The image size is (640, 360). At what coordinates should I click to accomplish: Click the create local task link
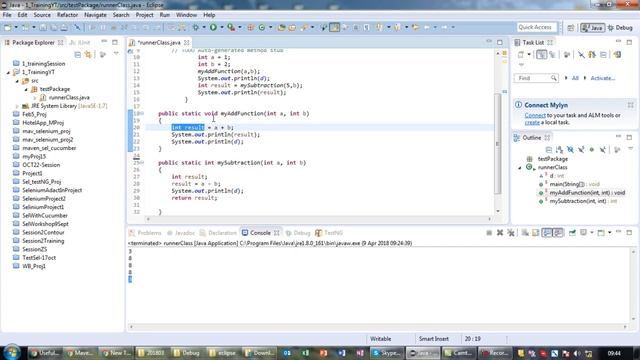pos(532,122)
